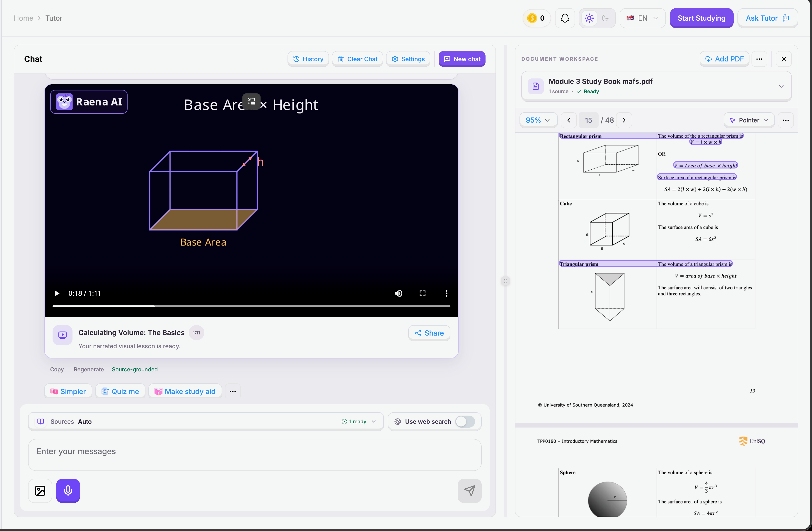Focus the Enter your messages field
The width and height of the screenshot is (812, 531).
point(255,455)
